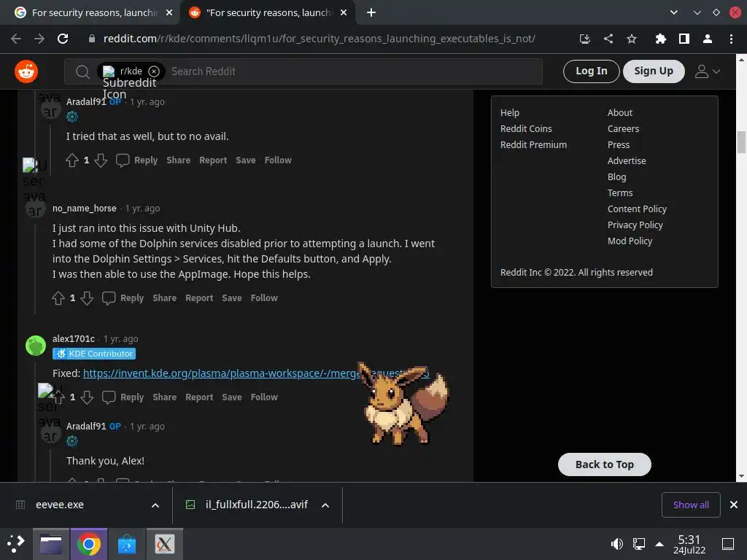
Task: Reply to no_name_horse's comment
Action: coord(123,298)
